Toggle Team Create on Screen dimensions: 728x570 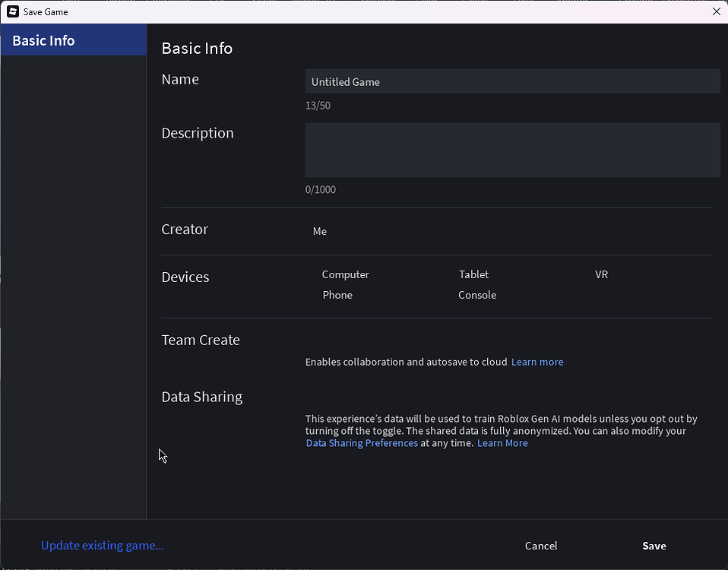click(319, 340)
